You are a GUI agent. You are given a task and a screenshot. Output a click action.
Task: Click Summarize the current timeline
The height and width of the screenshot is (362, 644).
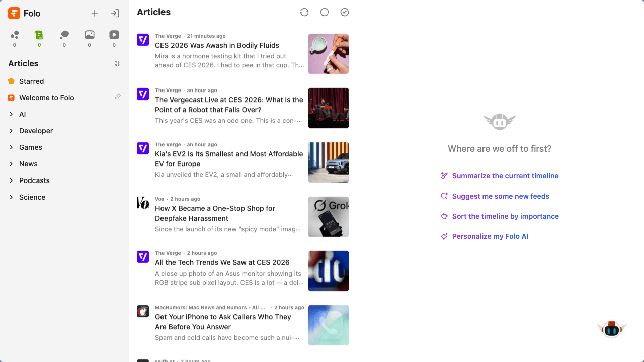point(506,176)
